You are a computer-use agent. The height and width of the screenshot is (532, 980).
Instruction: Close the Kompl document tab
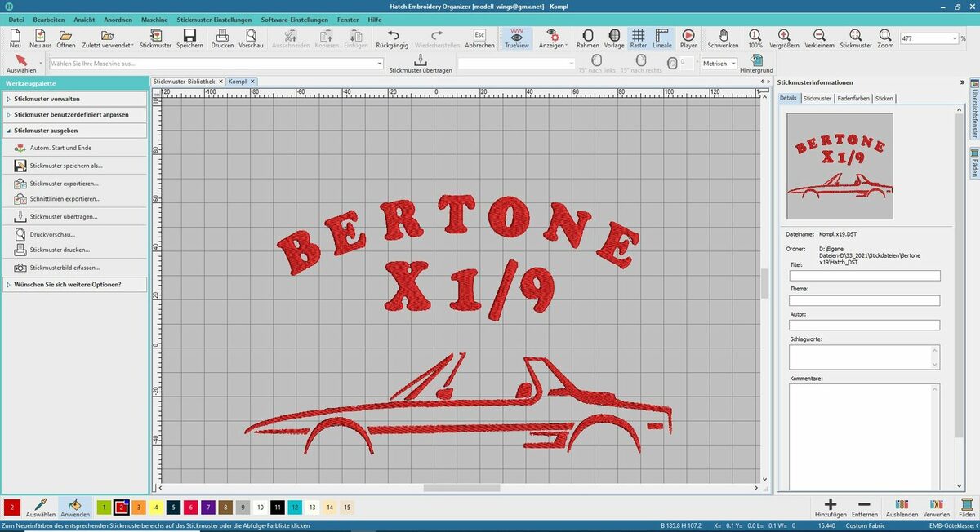tap(253, 82)
